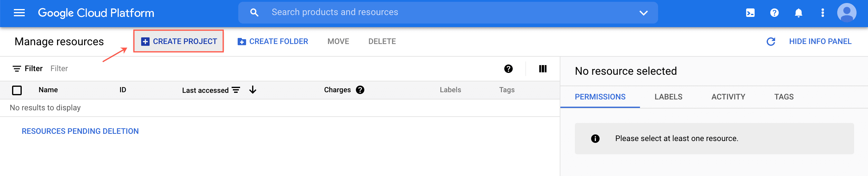
Task: Expand the search bar dropdown chevron
Action: [644, 13]
